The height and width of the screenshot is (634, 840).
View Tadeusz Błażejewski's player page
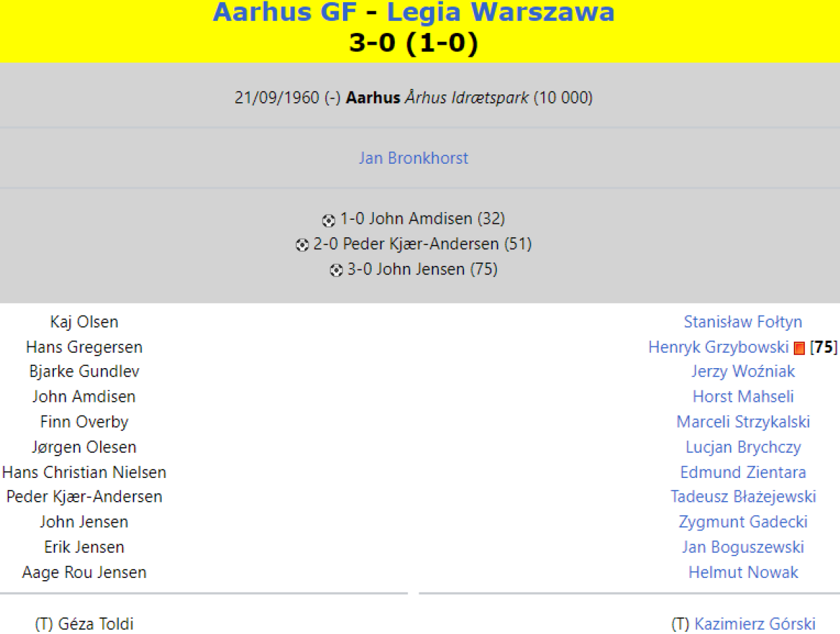point(743,497)
